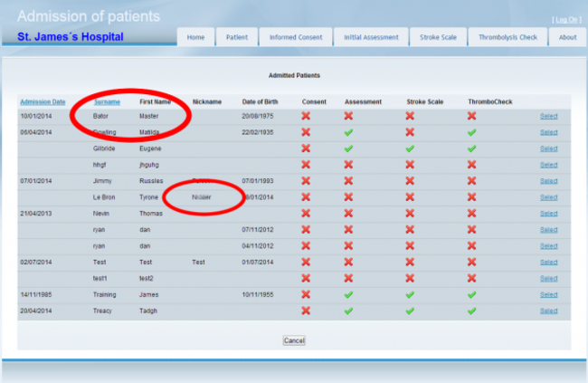Open the Initial Assessment tab
Image resolution: width=588 pixels, height=383 pixels.
(x=371, y=37)
